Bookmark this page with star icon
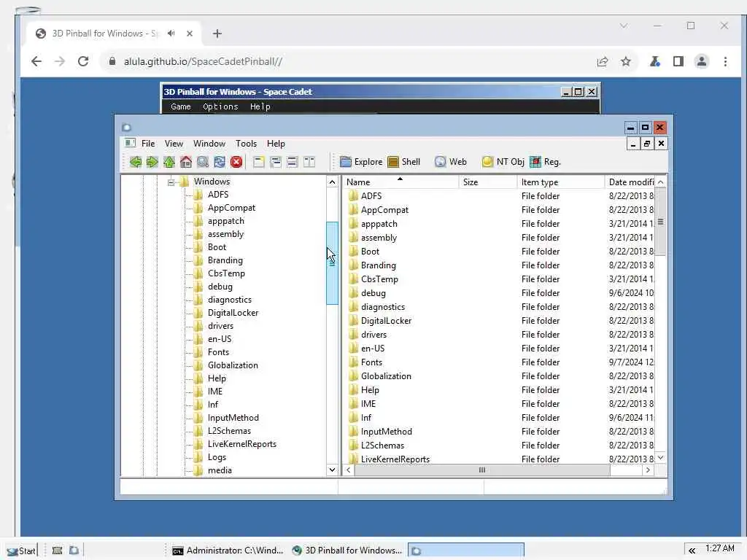 point(625,61)
